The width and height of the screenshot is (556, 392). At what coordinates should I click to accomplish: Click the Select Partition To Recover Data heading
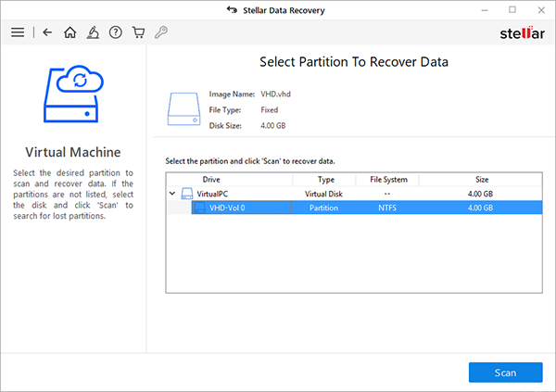pyautogui.click(x=354, y=62)
